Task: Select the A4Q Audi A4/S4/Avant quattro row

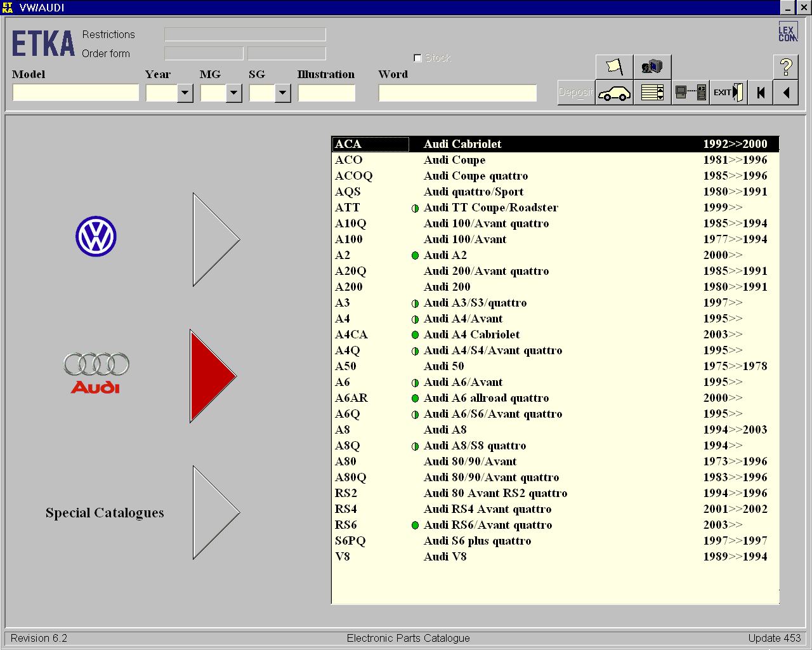Action: (x=555, y=350)
